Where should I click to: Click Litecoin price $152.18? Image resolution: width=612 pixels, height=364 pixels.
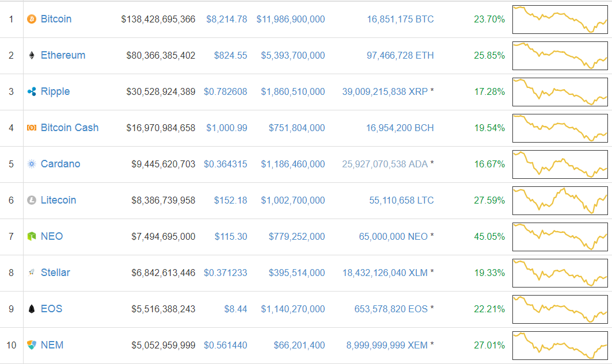tap(230, 200)
